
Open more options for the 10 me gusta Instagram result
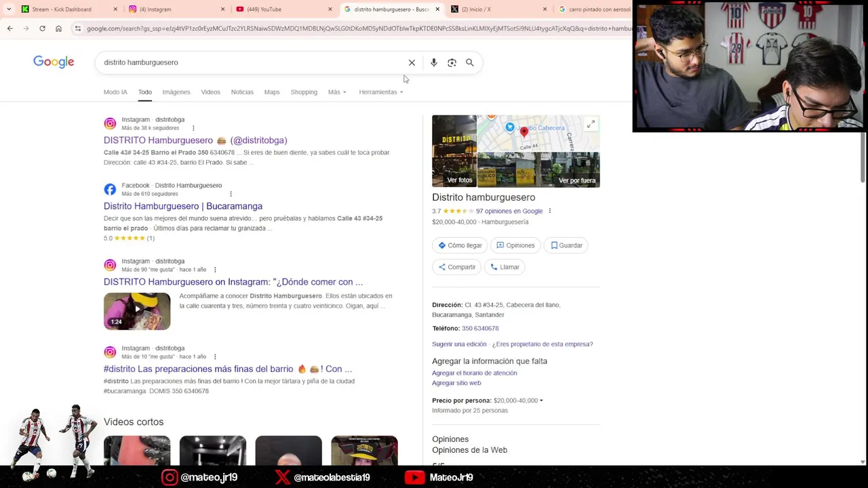(215, 357)
